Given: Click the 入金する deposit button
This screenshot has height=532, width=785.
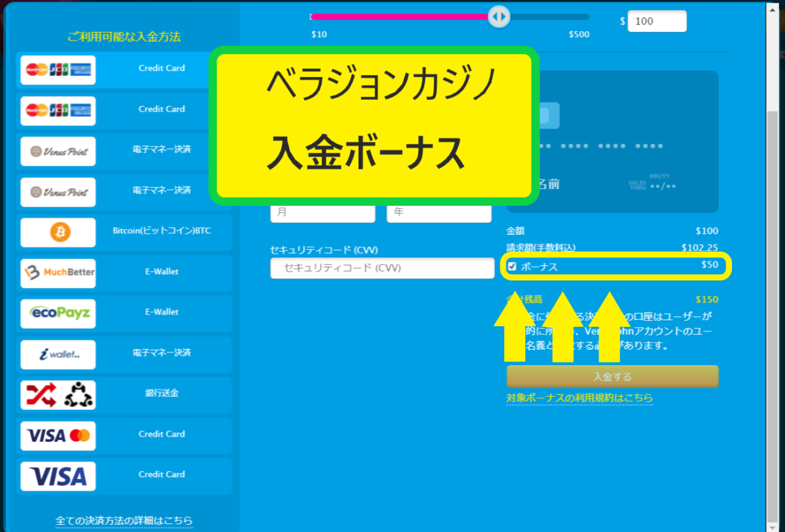Looking at the screenshot, I should (612, 376).
